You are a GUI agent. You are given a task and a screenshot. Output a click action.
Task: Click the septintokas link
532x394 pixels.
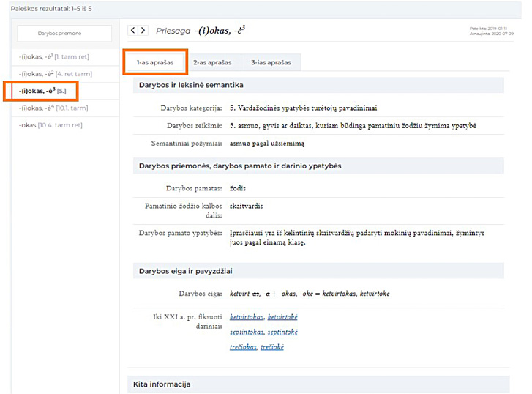247,332
